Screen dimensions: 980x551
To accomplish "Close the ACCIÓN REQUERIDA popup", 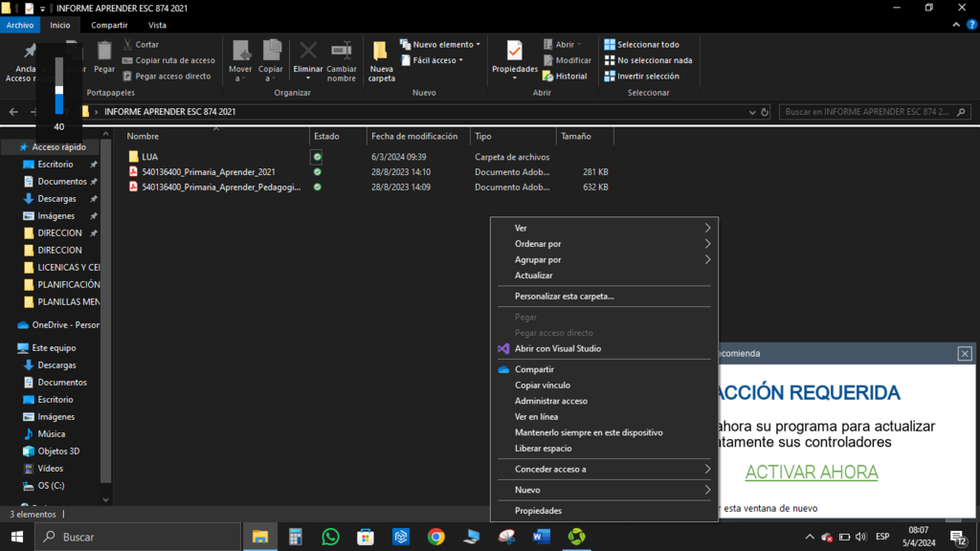I will (x=965, y=354).
